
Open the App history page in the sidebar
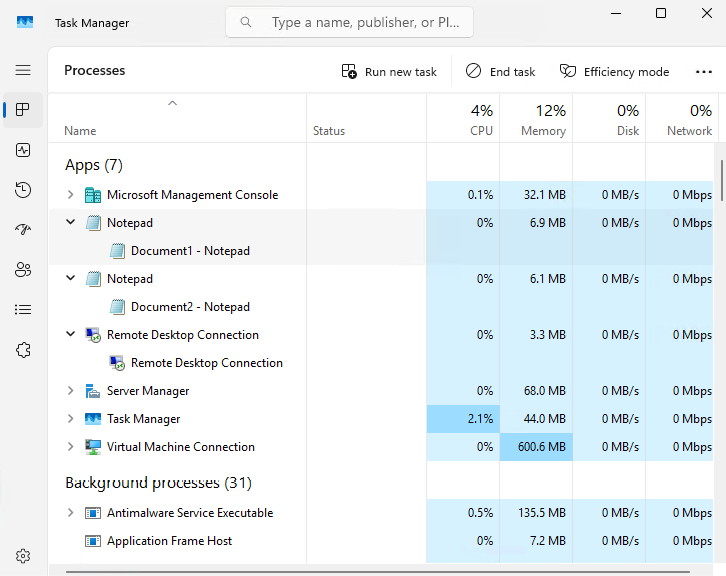[x=23, y=190]
